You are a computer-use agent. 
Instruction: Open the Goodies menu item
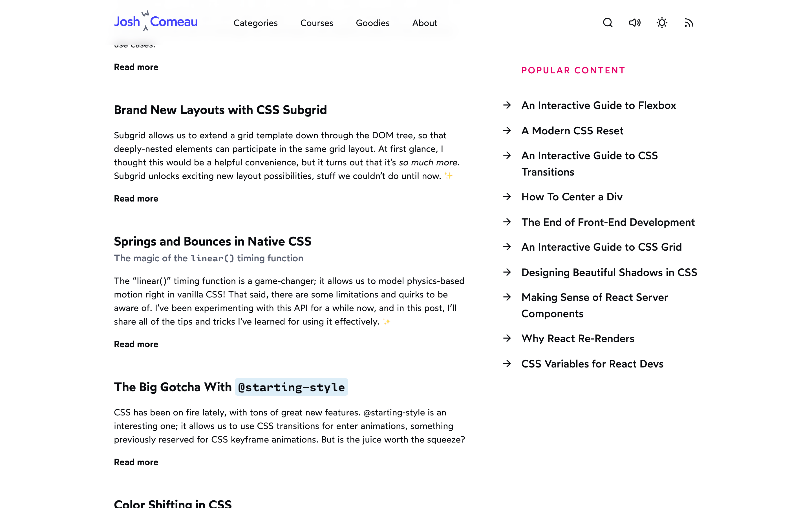(x=372, y=23)
